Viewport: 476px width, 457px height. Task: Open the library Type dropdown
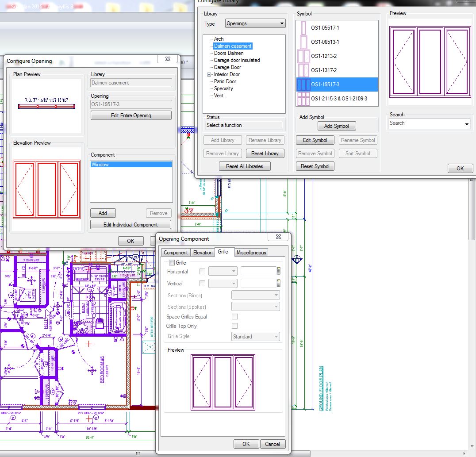tap(255, 23)
